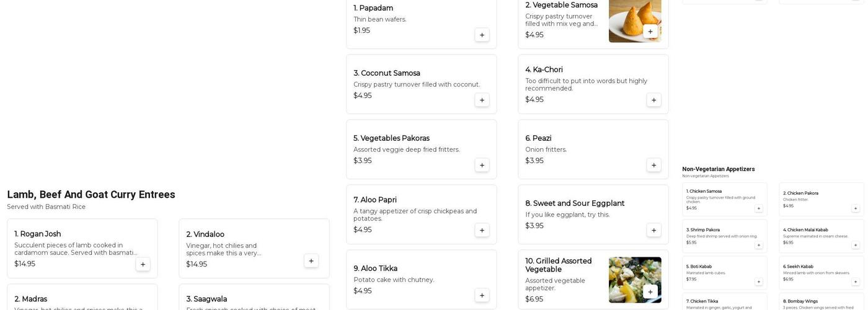Add Papadam to the order
868x310 pixels.
click(482, 35)
